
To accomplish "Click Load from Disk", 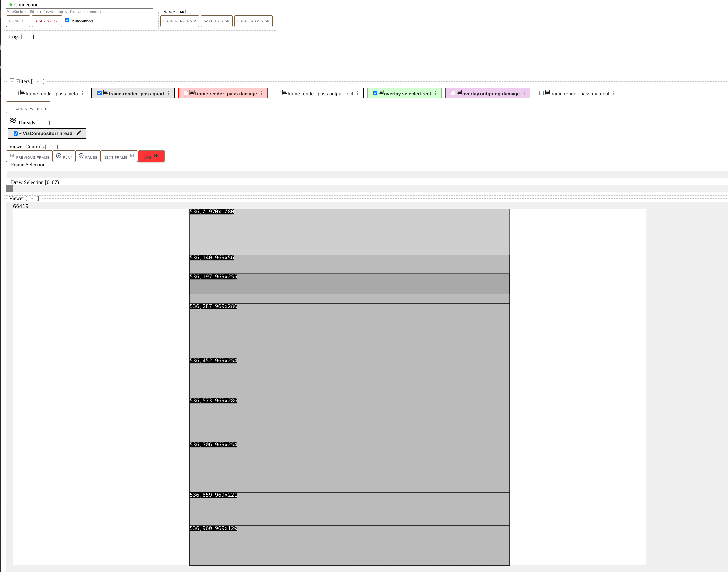I will point(253,21).
